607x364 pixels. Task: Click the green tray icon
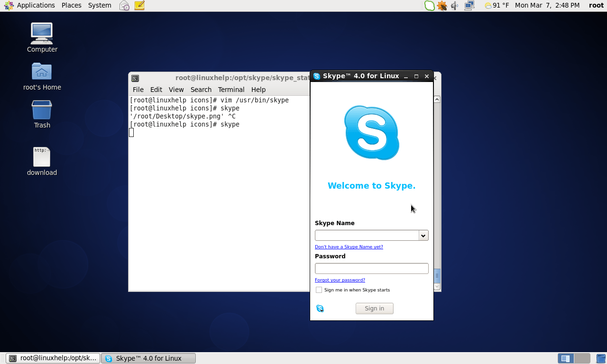click(x=429, y=6)
